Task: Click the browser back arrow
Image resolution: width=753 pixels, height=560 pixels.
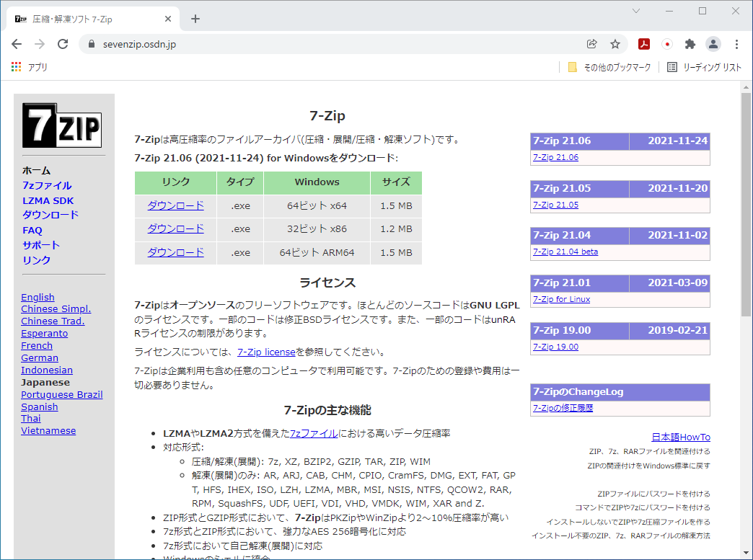Action: (17, 44)
